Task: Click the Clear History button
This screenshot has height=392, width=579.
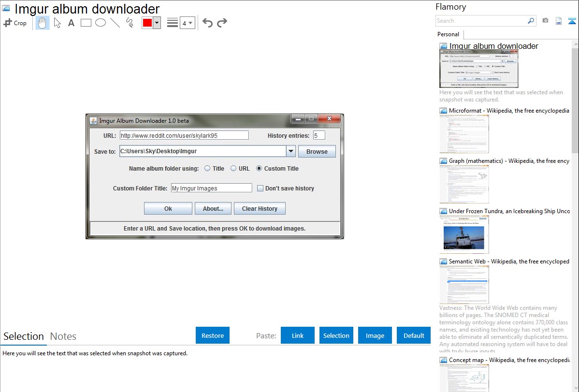Action: pos(260,208)
